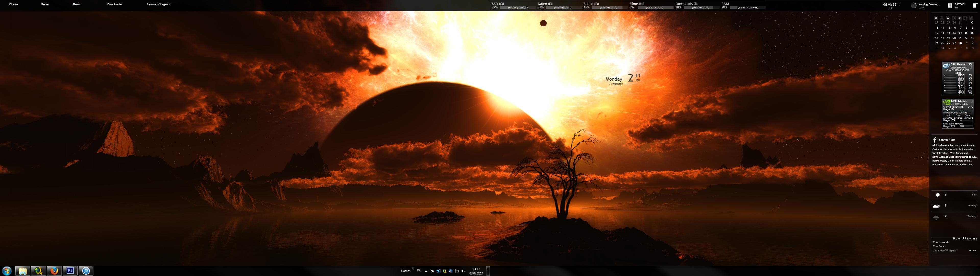The height and width of the screenshot is (276, 980).
Task: Click the iTunes launcher text link
Action: point(45,5)
